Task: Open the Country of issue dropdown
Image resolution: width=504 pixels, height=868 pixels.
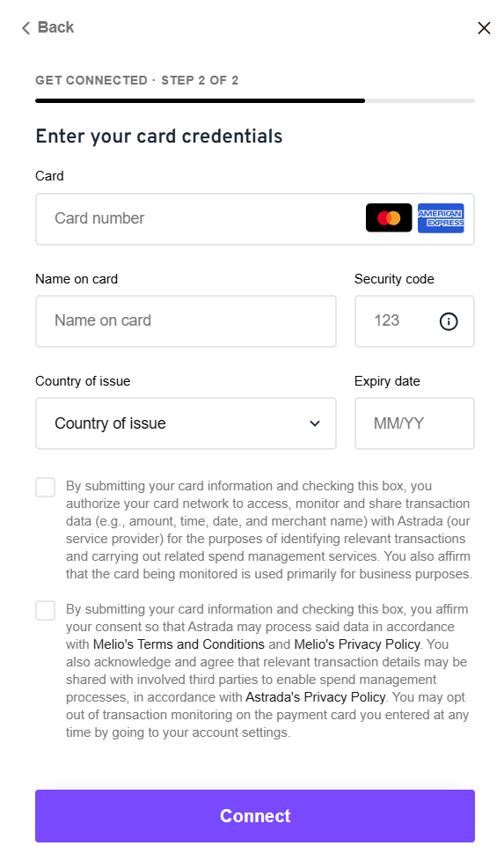Action: tap(186, 423)
